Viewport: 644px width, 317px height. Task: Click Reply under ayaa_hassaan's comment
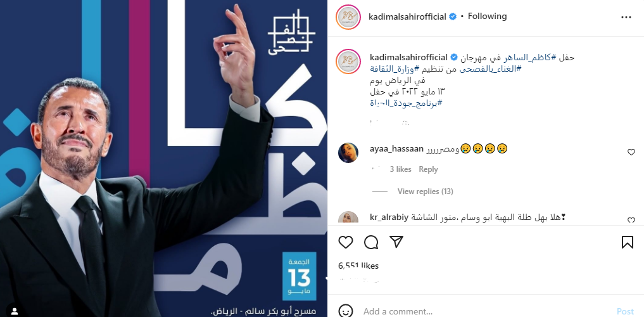pyautogui.click(x=428, y=169)
